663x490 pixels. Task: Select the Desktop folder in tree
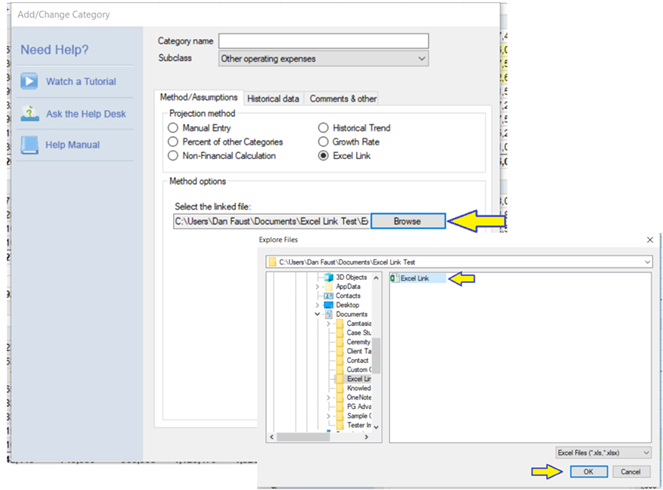(347, 304)
